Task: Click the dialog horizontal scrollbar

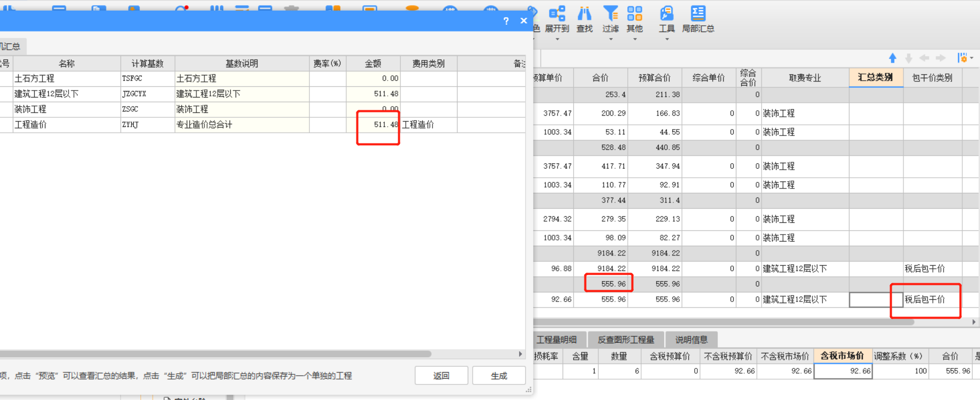Action: tap(216, 354)
